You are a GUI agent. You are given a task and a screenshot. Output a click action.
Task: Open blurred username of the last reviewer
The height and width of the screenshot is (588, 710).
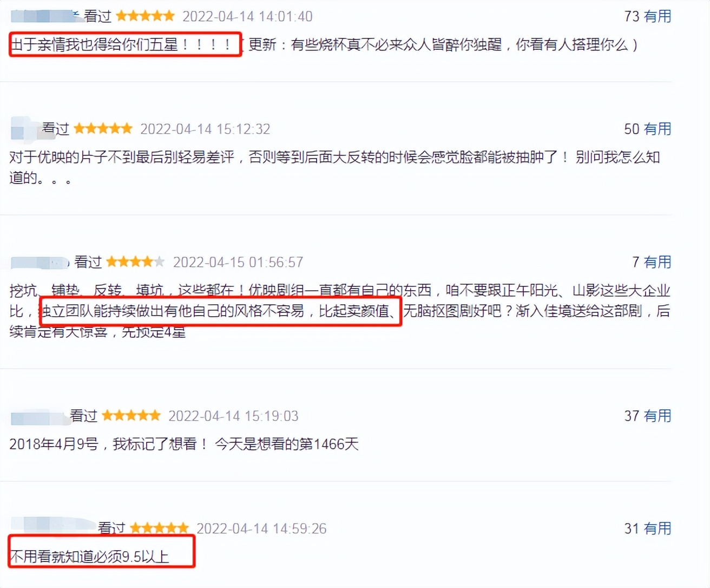point(52,525)
